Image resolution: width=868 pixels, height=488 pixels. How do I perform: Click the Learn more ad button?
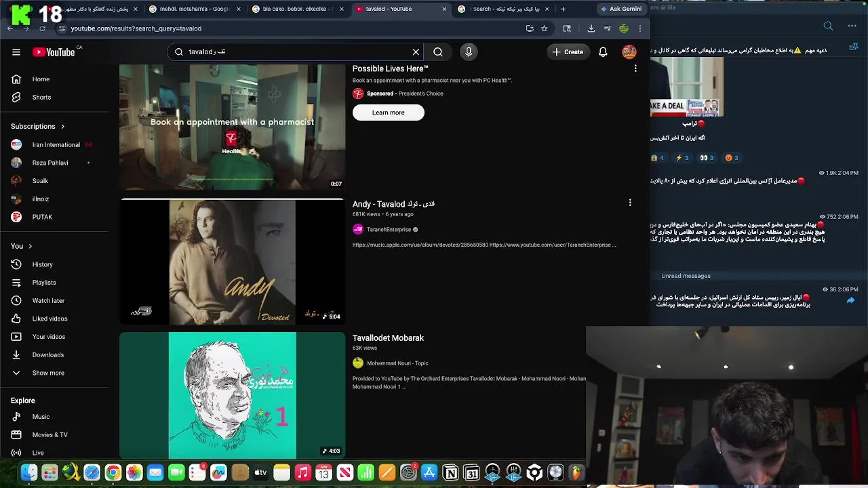[388, 113]
